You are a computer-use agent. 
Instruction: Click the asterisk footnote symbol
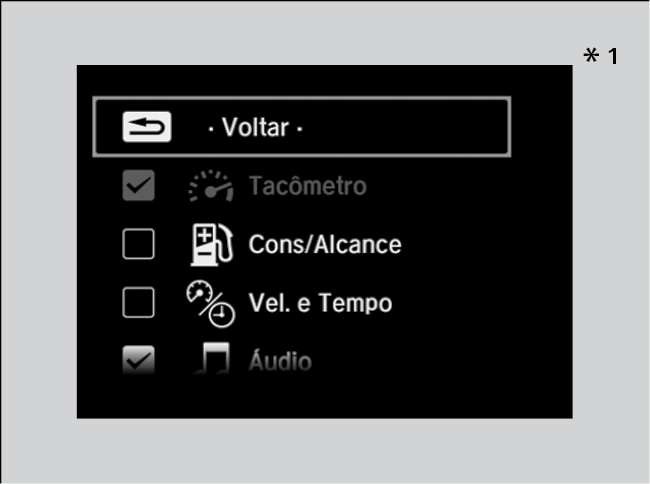(591, 55)
